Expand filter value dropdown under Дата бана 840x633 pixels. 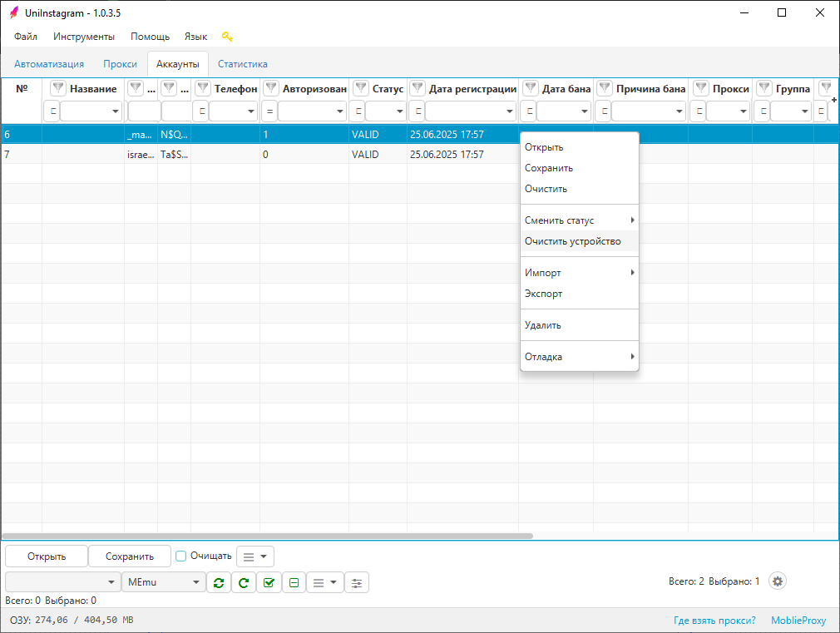[585, 111]
